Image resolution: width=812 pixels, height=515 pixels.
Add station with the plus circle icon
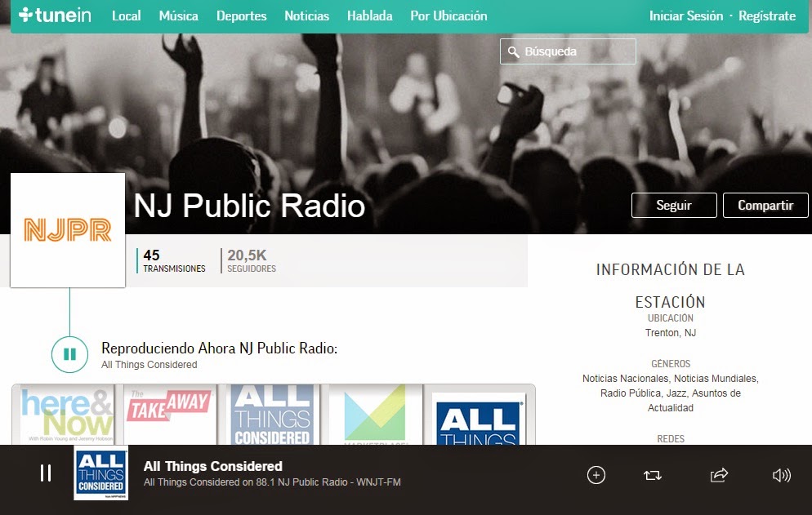click(x=596, y=475)
